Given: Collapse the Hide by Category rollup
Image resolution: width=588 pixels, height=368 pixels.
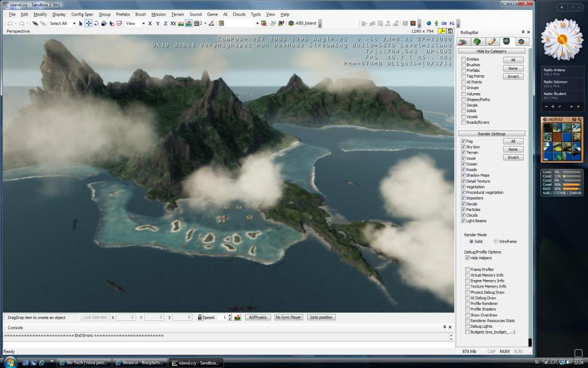Looking at the screenshot, I should click(x=492, y=51).
